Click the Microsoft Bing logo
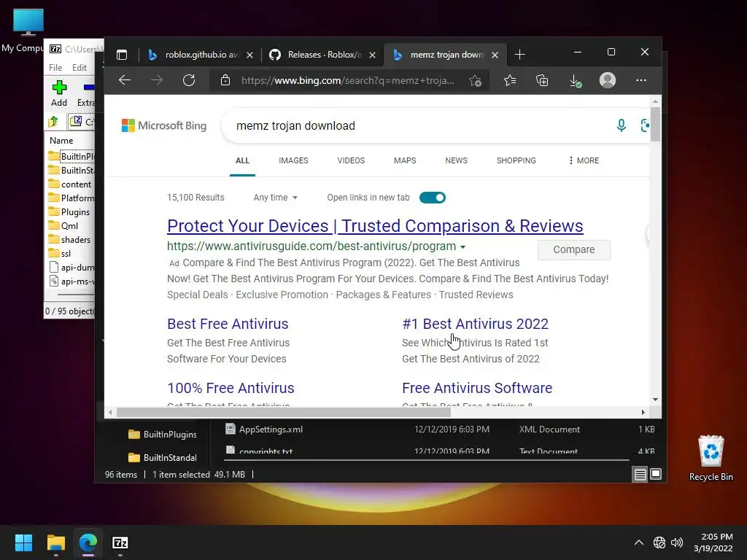Viewport: 747px width, 560px height. coord(164,125)
